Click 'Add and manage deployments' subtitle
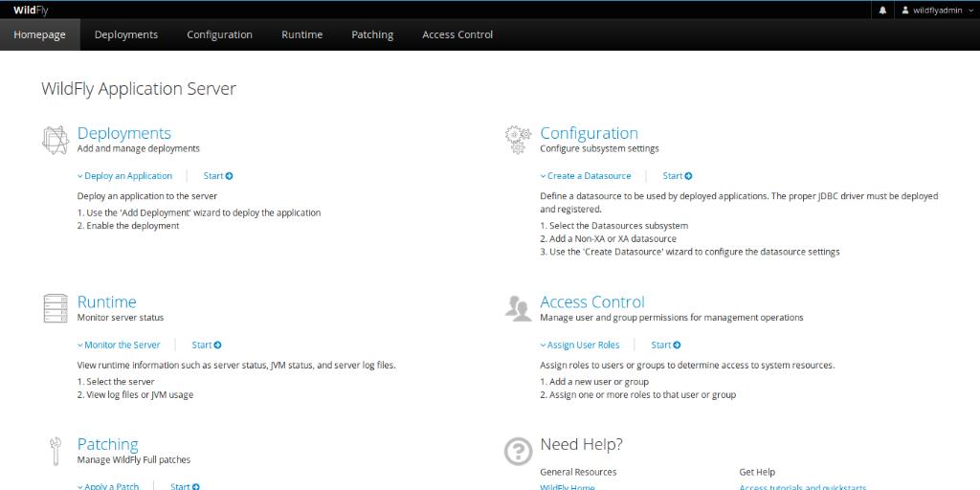 pyautogui.click(x=139, y=148)
